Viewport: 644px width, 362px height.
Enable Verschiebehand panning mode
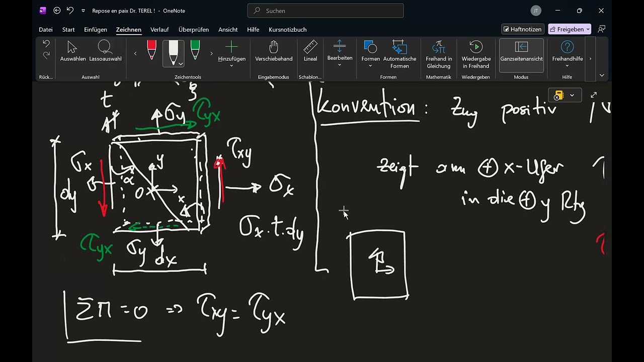pos(274,52)
